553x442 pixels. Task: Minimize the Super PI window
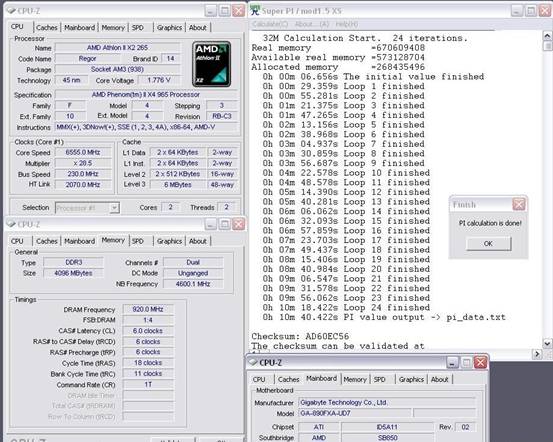[517, 11]
